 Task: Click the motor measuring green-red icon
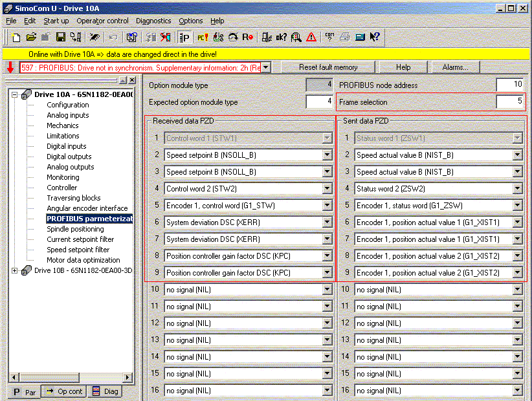(218, 37)
